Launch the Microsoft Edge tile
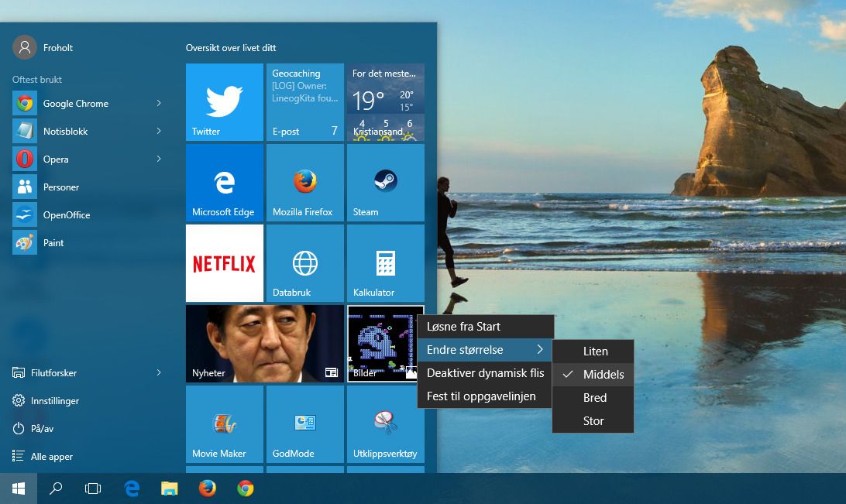The height and width of the screenshot is (504, 846). tap(225, 183)
